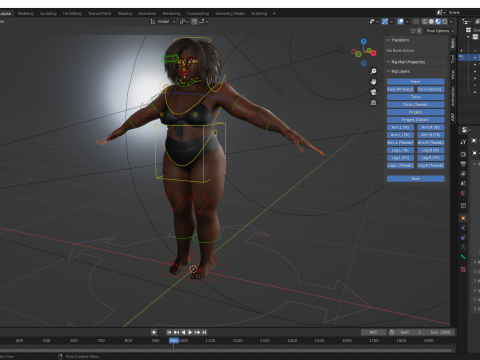Image resolution: width=480 pixels, height=360 pixels.
Task: Jump to timeline start frame
Action: (169, 332)
